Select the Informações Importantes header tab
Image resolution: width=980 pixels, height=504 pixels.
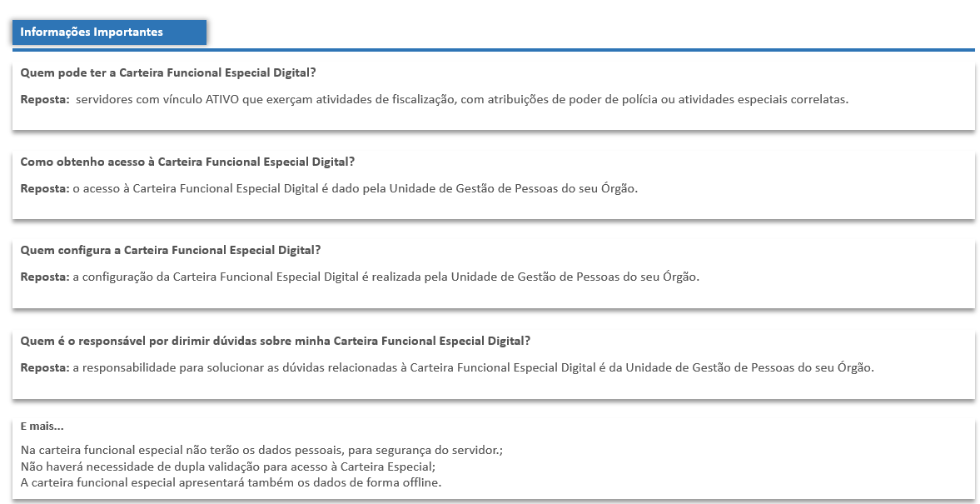(109, 32)
